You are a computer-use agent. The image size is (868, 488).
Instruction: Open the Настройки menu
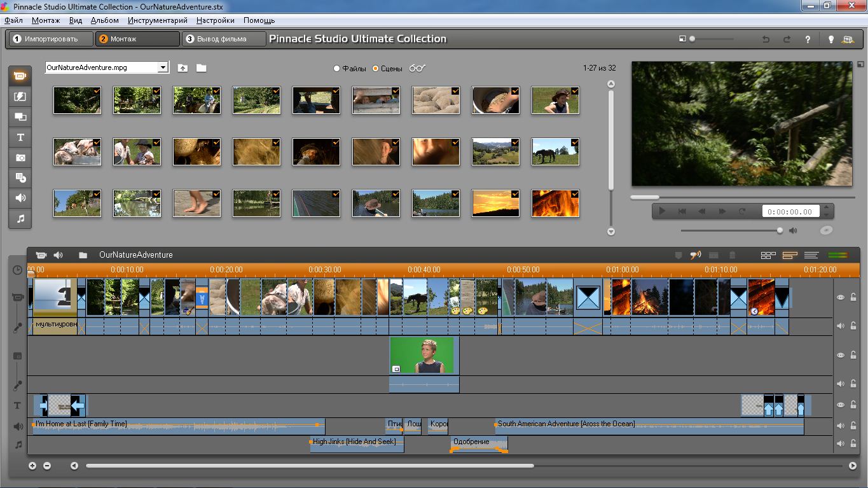tap(216, 20)
